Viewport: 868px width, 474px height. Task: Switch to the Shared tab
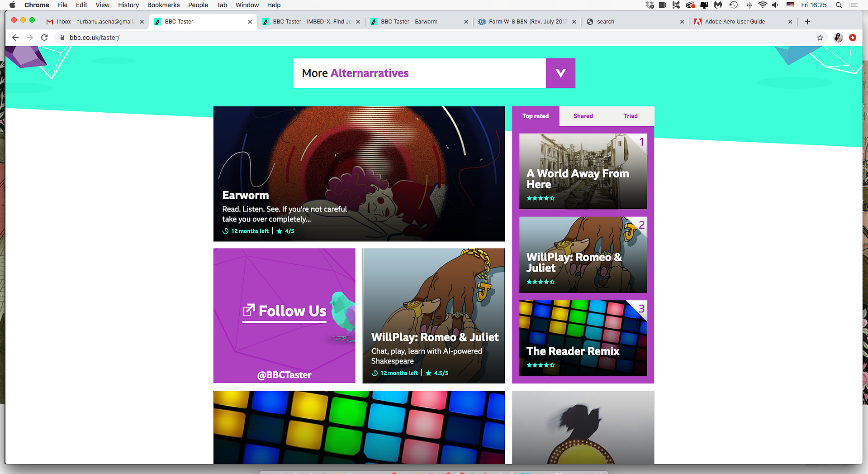[583, 116]
